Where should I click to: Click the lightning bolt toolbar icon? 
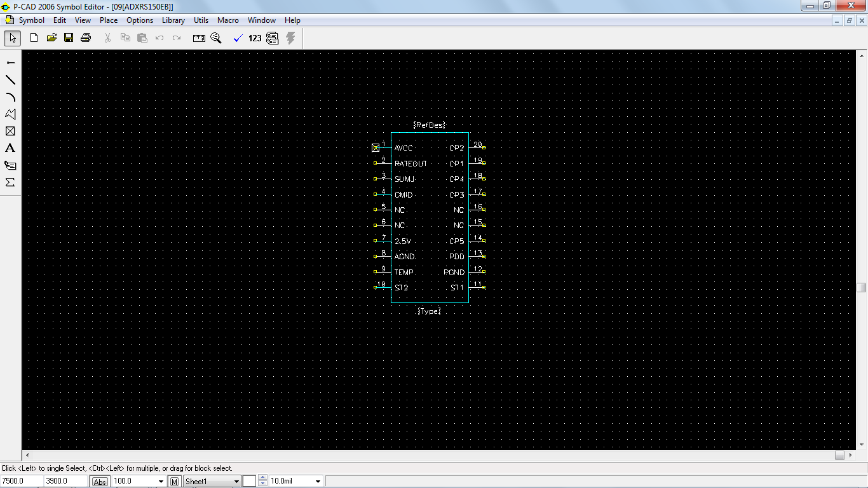[x=290, y=38]
